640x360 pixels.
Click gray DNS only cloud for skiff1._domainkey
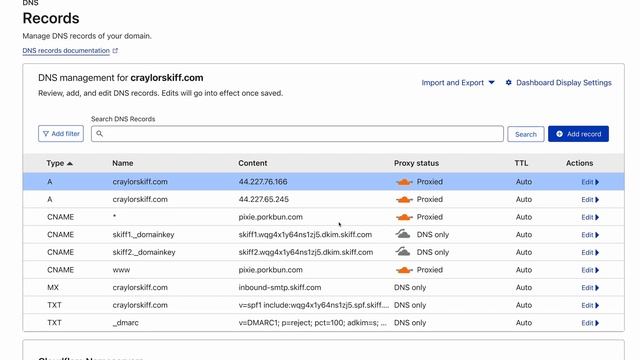point(403,234)
